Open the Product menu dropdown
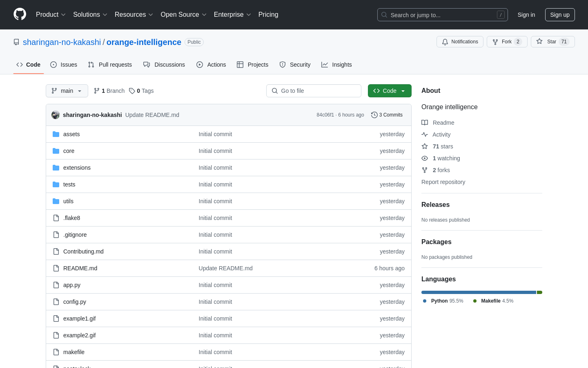Viewport: 588px width, 368px height. point(51,15)
